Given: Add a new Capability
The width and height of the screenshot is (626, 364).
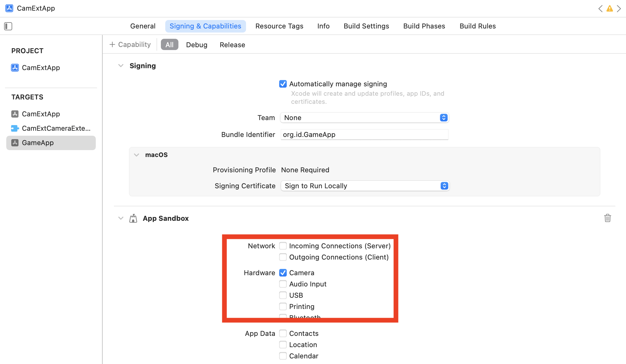Looking at the screenshot, I should 130,45.
